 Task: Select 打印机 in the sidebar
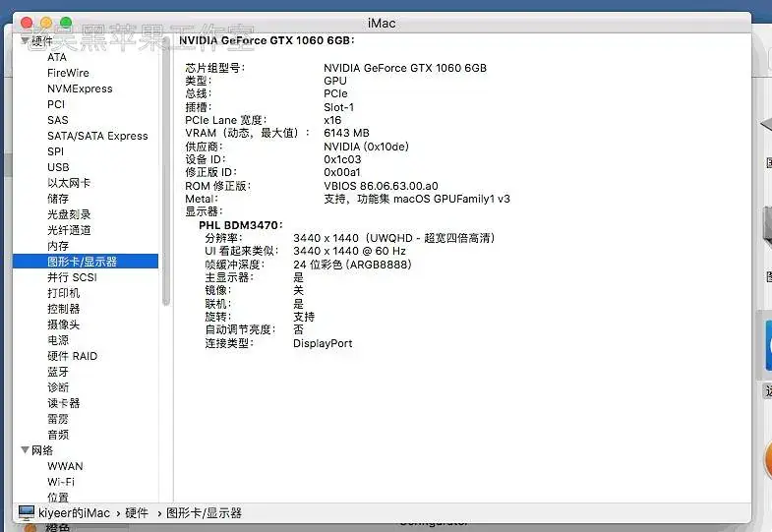click(x=63, y=293)
